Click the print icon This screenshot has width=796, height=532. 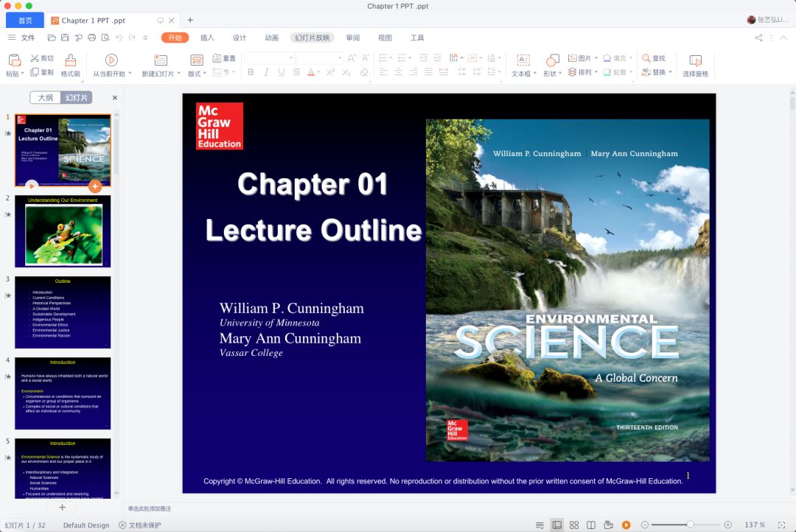92,38
